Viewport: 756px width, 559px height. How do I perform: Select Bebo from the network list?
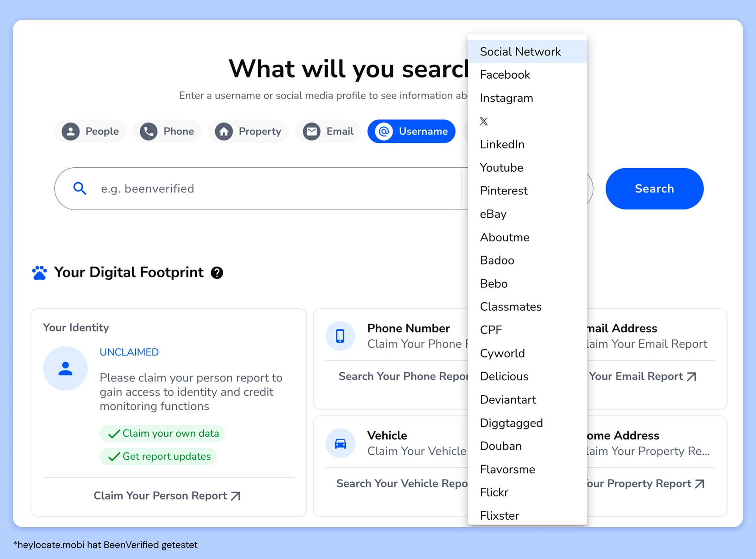coord(527,284)
